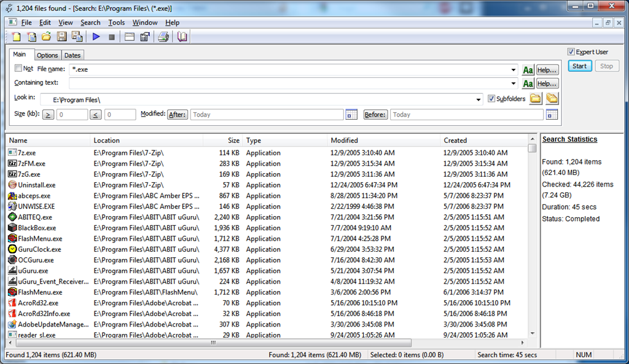Viewport: 629px width, 364px height.
Task: Uncheck the Subfolders checkbox
Action: coord(491,99)
